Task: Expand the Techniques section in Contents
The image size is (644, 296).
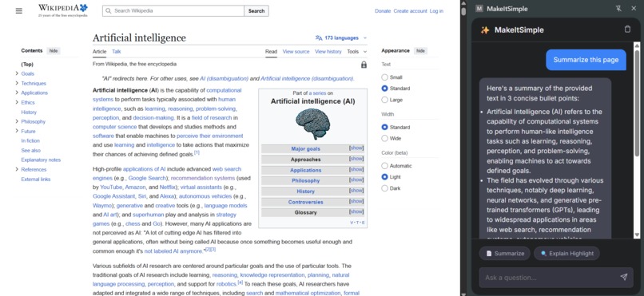Action: tap(17, 83)
